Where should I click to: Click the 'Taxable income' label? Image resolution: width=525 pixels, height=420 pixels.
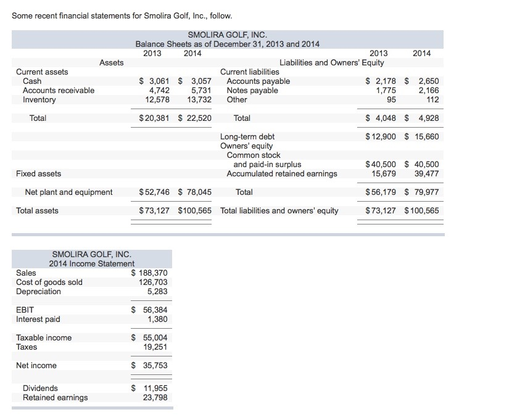point(44,338)
